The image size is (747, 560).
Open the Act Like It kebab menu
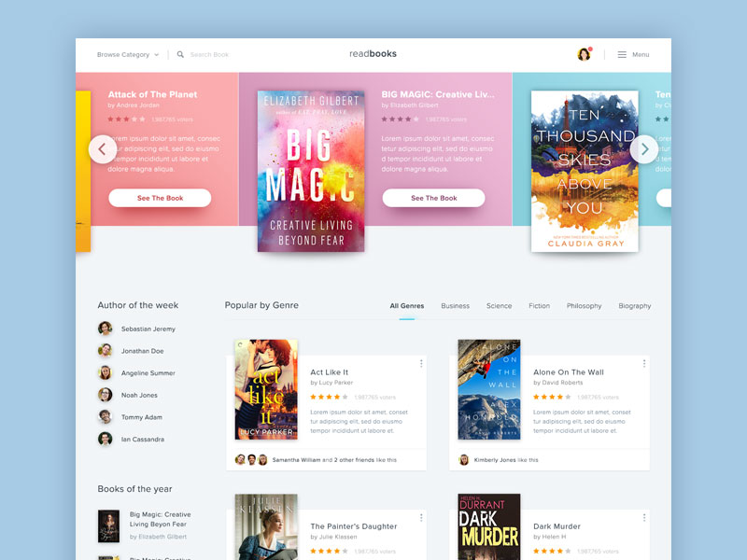422,361
